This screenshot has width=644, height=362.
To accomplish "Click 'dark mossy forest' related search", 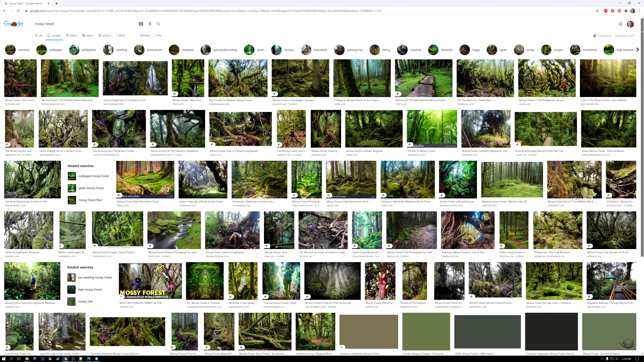I will 90,290.
